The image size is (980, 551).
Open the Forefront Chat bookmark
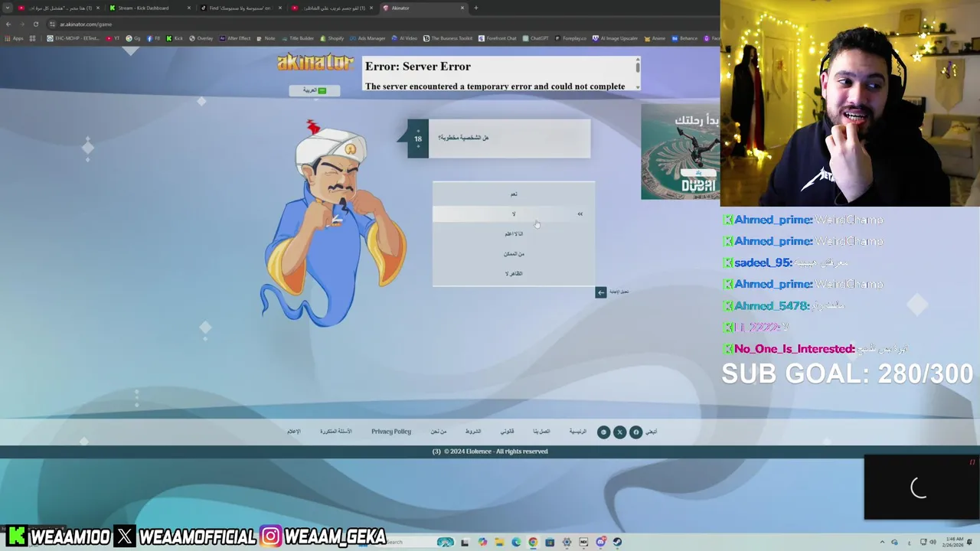point(497,38)
